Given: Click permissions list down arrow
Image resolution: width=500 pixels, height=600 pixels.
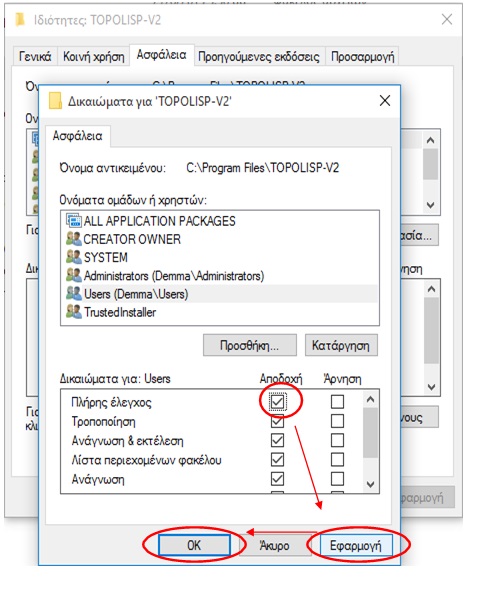Looking at the screenshot, I should [370, 484].
